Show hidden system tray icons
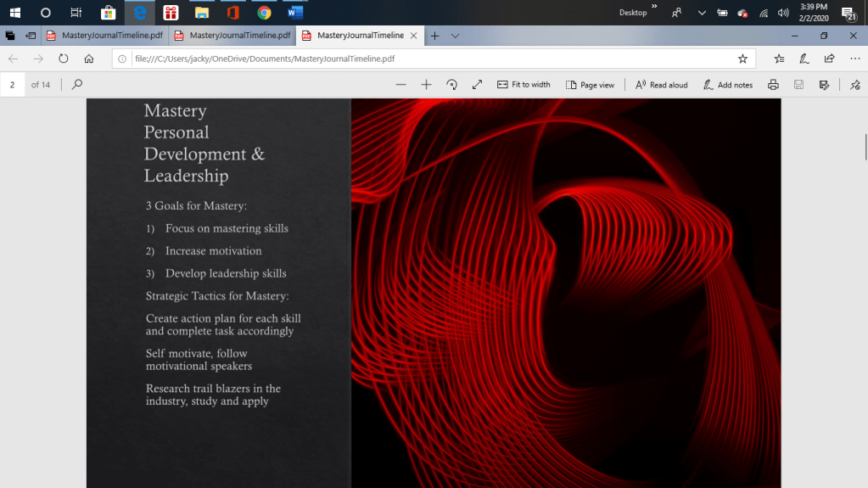This screenshot has height=488, width=868. coord(701,13)
